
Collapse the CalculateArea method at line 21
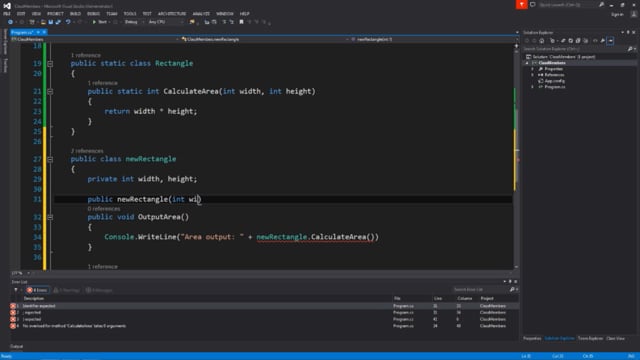[50, 91]
